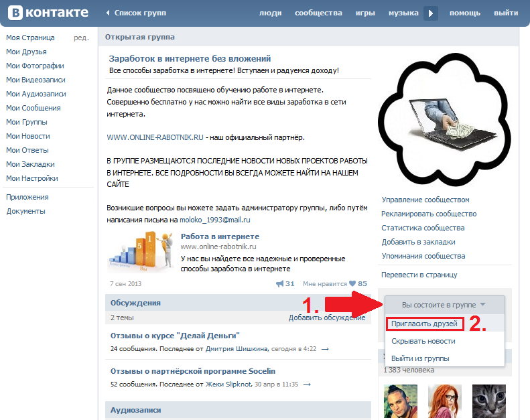
Task: Open Мои Закладки in sidebar
Action: 30,164
